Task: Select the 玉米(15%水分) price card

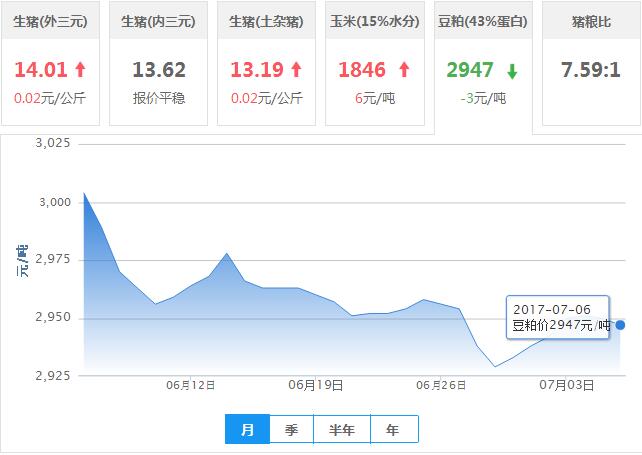Action: tap(375, 63)
